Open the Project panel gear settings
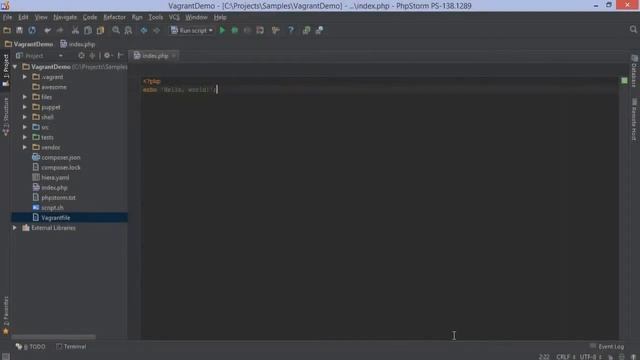The image size is (640, 360). click(x=108, y=56)
